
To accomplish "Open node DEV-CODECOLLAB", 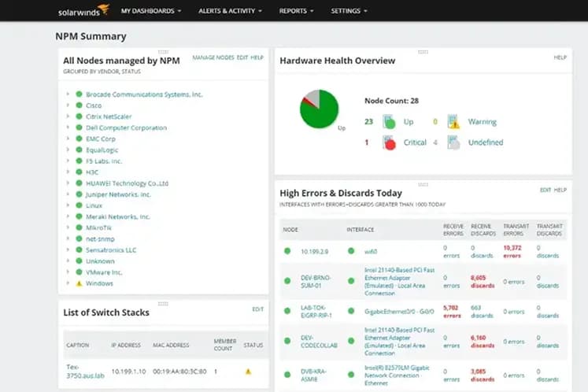I will pyautogui.click(x=319, y=342).
